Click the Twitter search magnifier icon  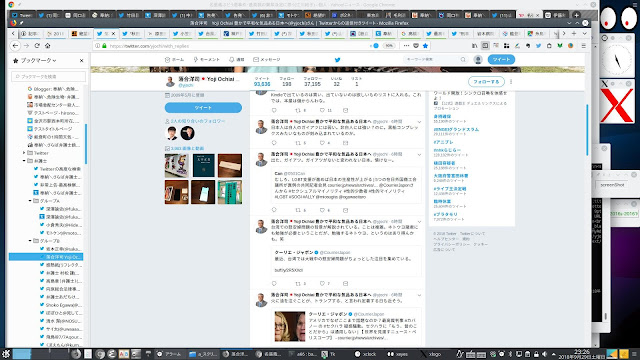(x=463, y=60)
